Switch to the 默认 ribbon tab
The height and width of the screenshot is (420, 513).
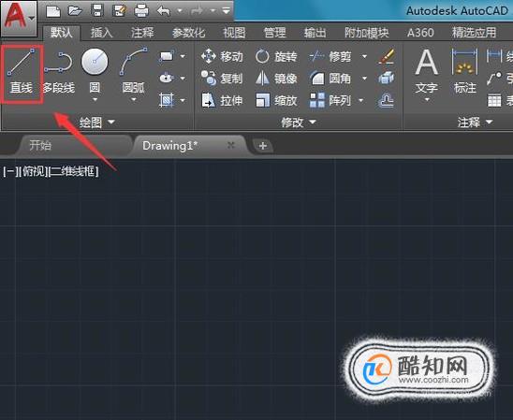click(x=62, y=33)
